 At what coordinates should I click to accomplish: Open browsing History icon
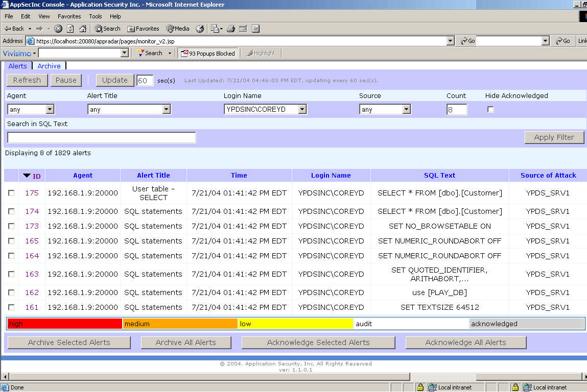pyautogui.click(x=200, y=29)
